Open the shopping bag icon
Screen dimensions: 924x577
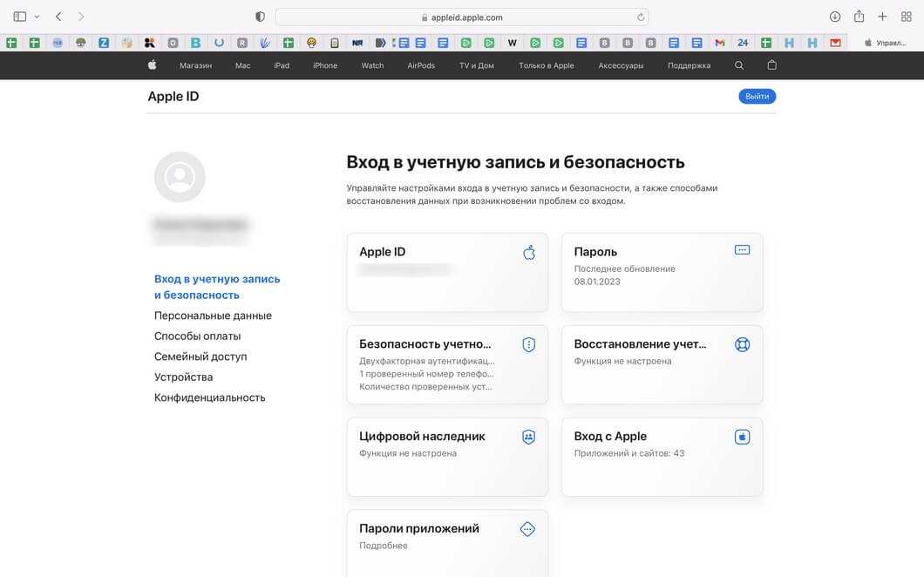(x=771, y=65)
